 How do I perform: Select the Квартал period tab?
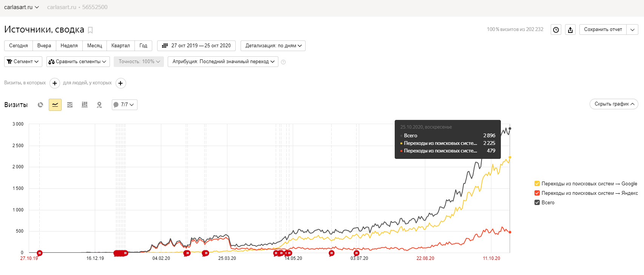coord(120,46)
